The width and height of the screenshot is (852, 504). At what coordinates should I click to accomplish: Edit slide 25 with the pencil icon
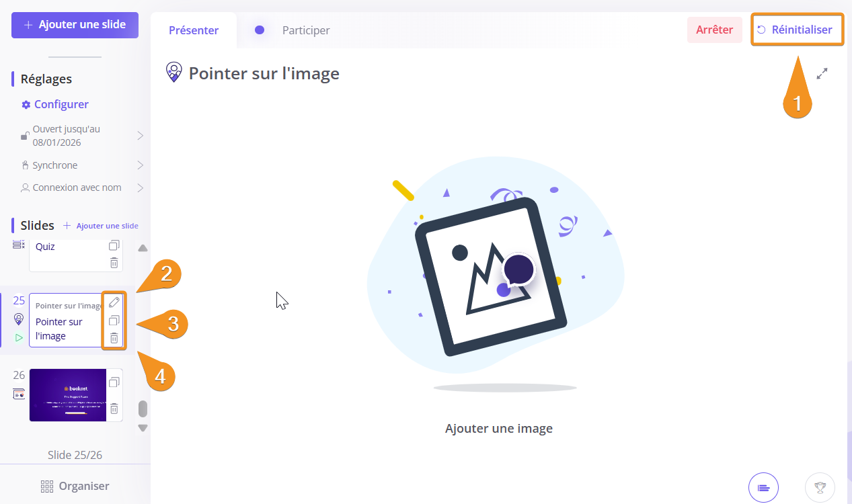click(114, 302)
